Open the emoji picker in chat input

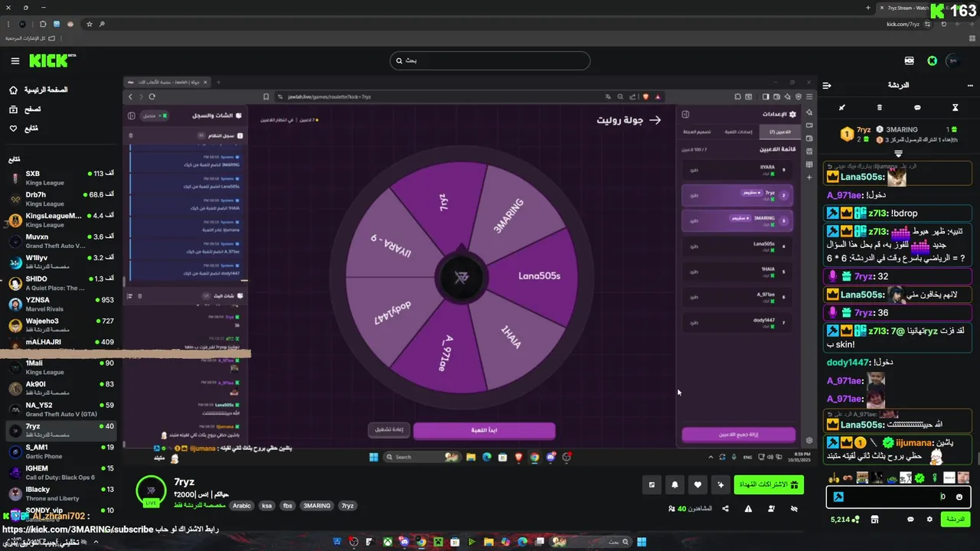click(959, 497)
